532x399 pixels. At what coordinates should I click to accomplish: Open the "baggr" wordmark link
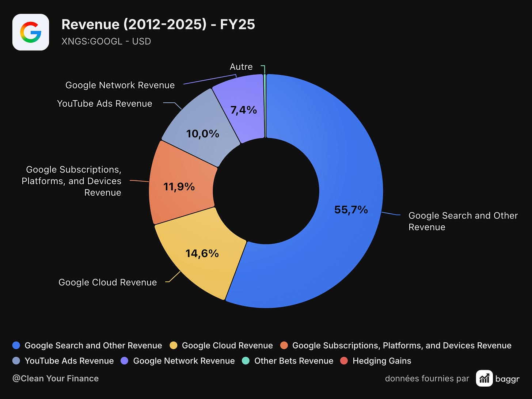508,379
